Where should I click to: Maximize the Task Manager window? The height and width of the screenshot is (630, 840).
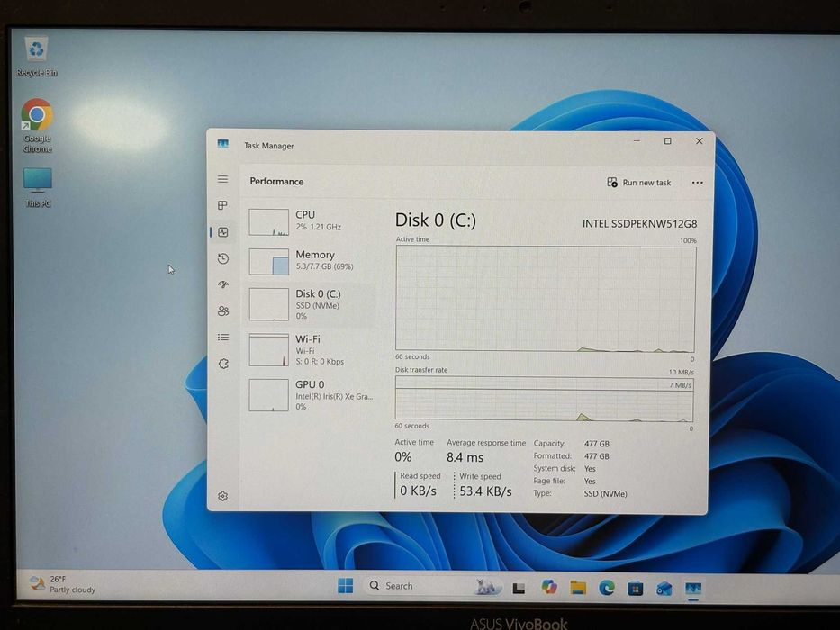(667, 141)
